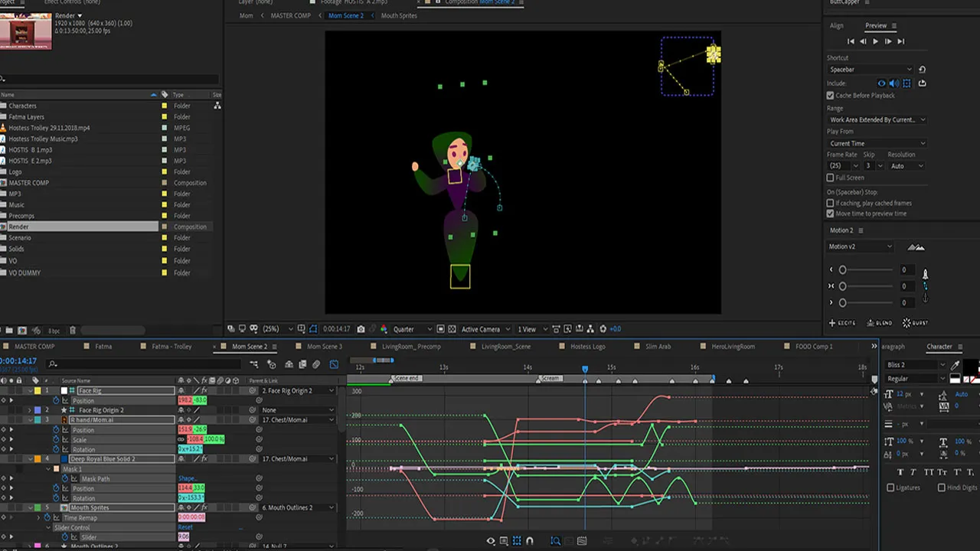Click the Scene end timeline marker
The height and width of the screenshot is (551, 980).
tap(406, 379)
